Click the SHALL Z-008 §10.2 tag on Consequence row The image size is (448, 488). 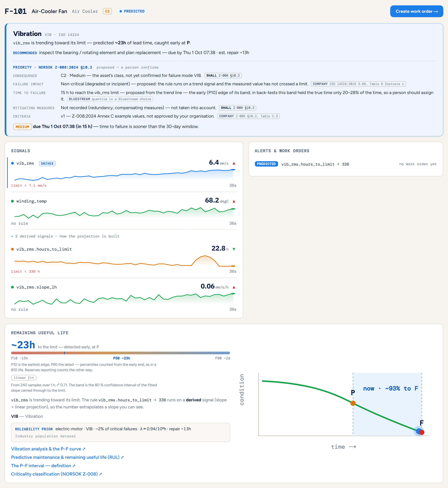pos(223,76)
